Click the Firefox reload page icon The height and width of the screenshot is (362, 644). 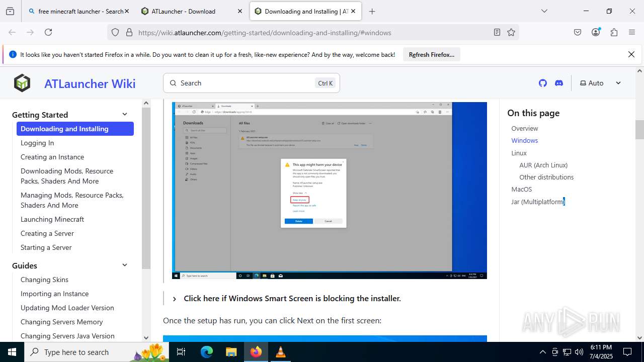48,32
